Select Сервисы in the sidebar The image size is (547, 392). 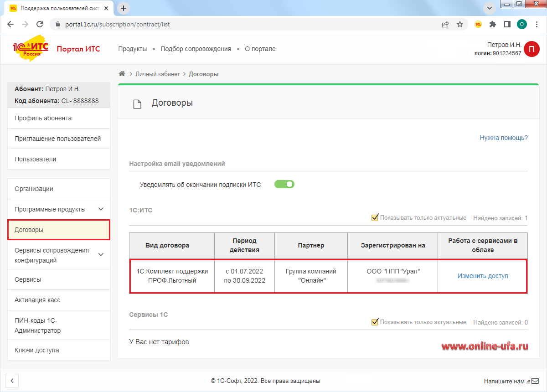[59, 279]
